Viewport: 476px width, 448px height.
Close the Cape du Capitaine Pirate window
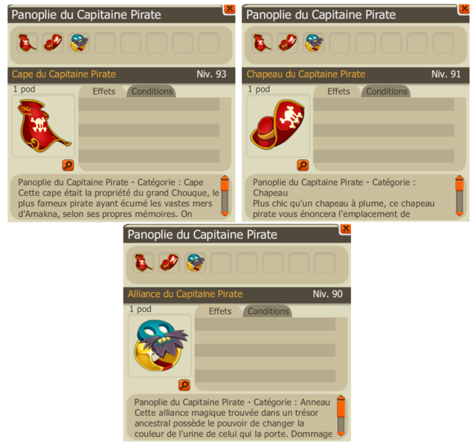click(230, 8)
